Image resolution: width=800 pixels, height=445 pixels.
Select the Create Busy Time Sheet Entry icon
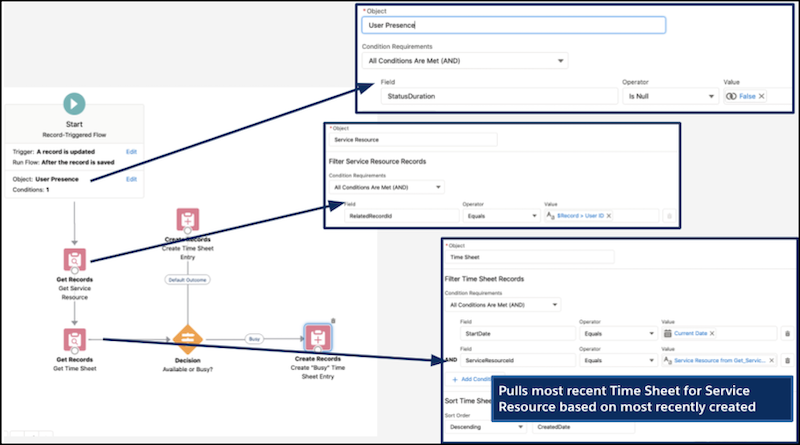[318, 338]
